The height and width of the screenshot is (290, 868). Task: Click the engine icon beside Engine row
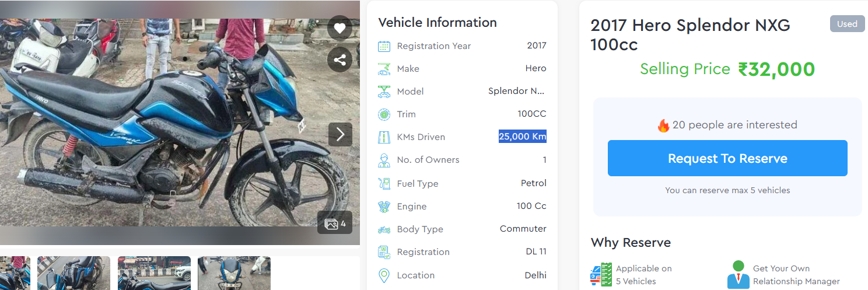(384, 207)
